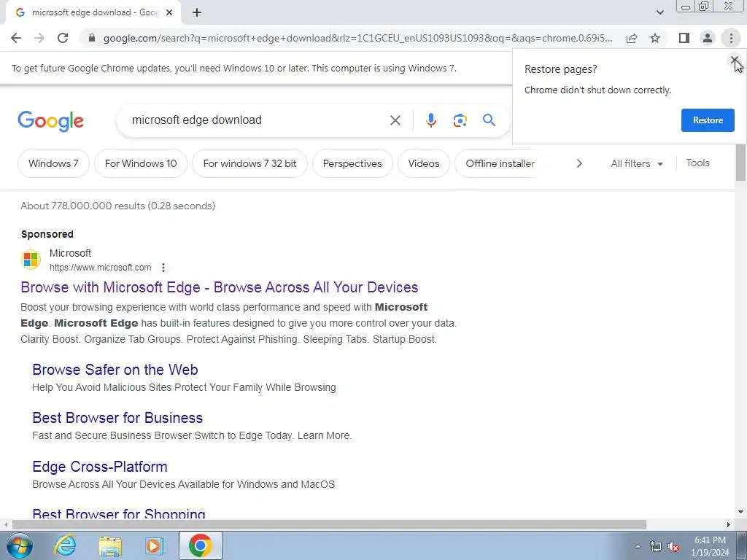Start voice search with microphone icon
The image size is (747, 560).
(430, 120)
